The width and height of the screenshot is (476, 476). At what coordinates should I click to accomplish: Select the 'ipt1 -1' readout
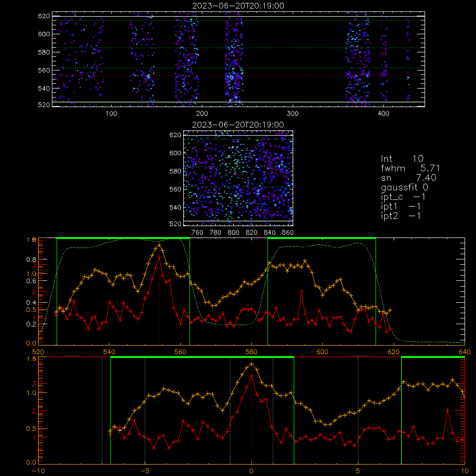click(x=401, y=207)
